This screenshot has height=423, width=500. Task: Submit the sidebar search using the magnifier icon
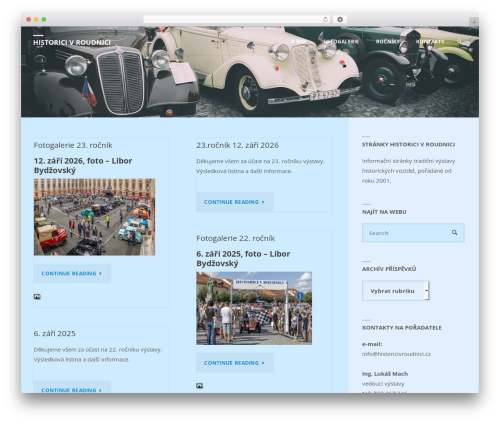pos(454,232)
